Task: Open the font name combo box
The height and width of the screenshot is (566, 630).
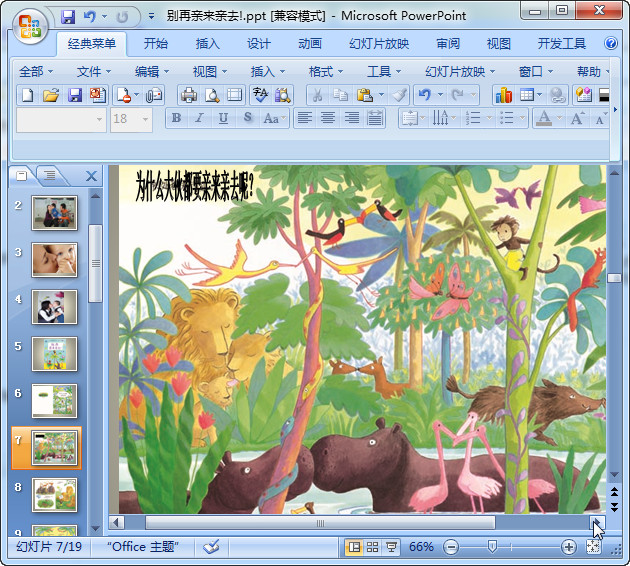Action: coord(61,119)
